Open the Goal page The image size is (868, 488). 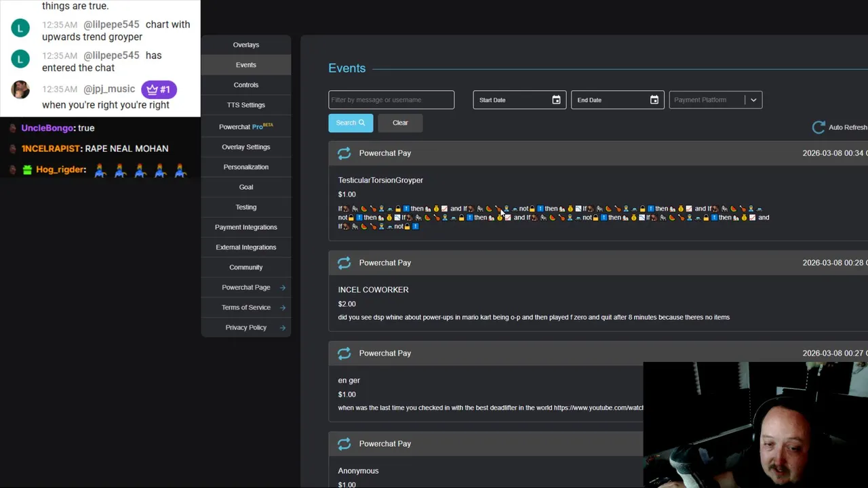point(246,187)
